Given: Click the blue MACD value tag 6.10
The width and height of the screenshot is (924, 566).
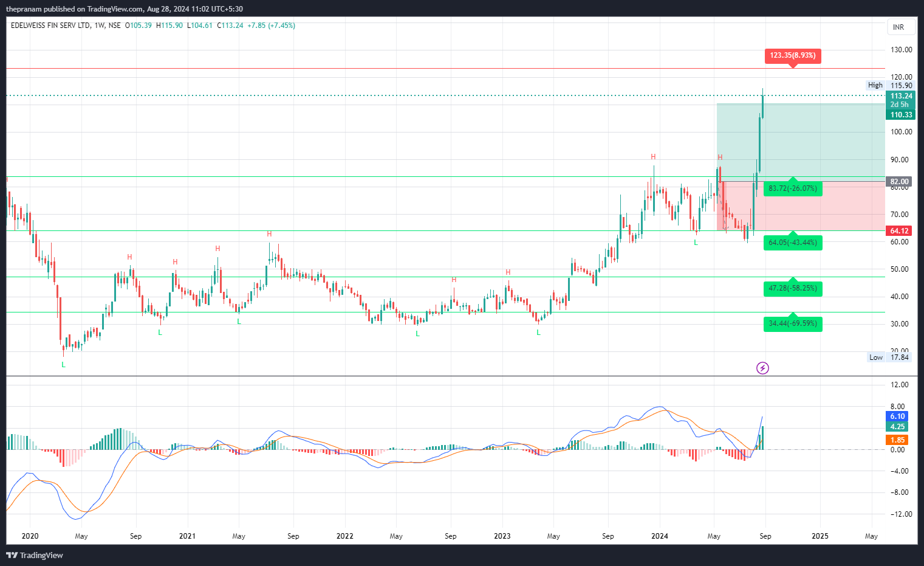Looking at the screenshot, I should 898,416.
